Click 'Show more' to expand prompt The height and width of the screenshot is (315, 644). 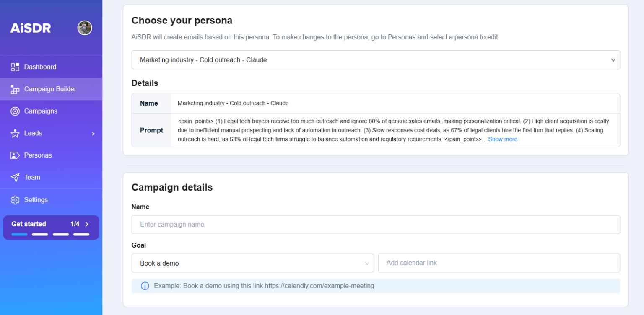[502, 139]
